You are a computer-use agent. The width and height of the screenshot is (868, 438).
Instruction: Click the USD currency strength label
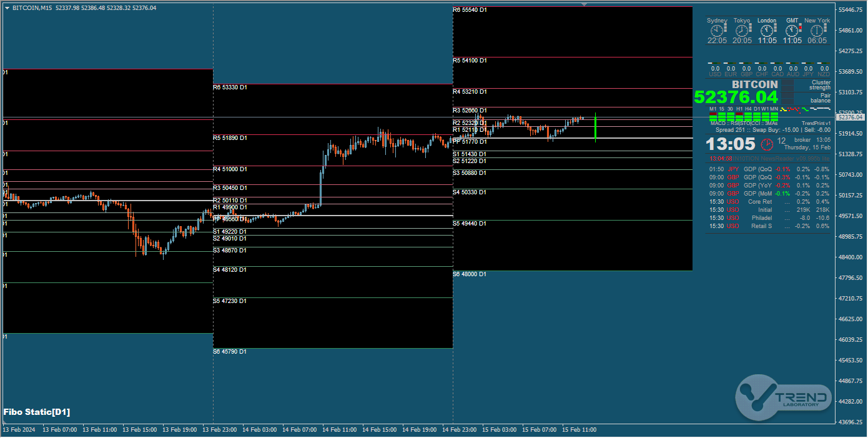click(x=715, y=74)
